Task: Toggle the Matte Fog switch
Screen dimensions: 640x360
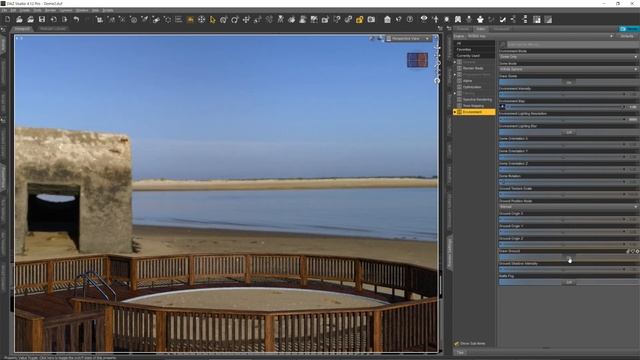Action: (569, 282)
